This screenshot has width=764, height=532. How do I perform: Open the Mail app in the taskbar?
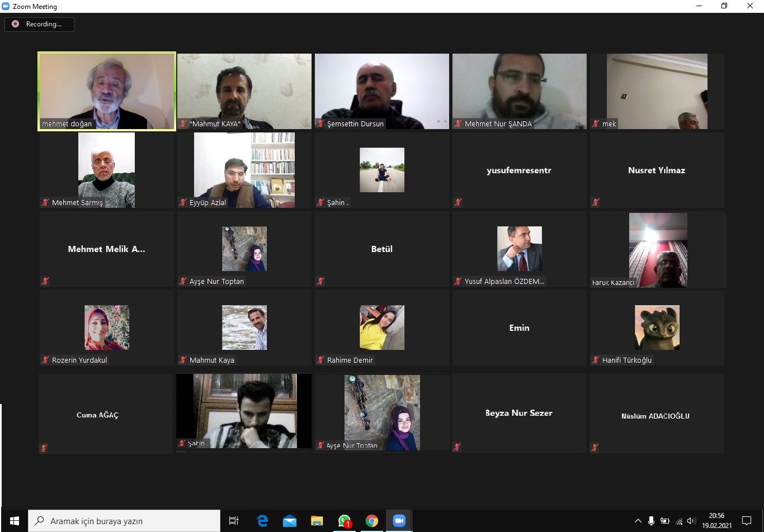290,521
